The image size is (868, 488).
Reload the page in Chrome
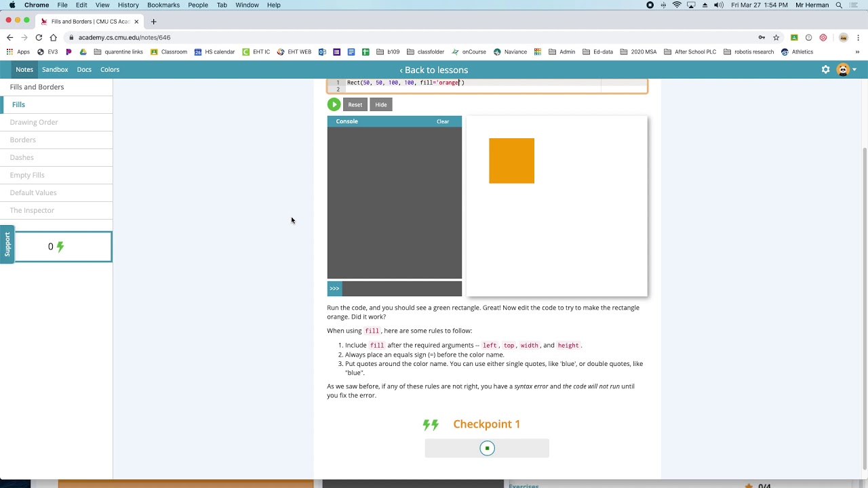click(x=39, y=37)
